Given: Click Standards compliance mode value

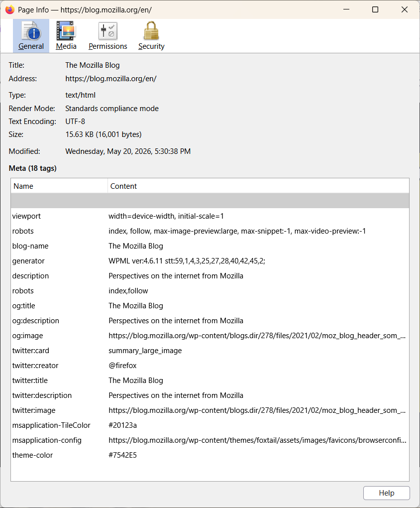Looking at the screenshot, I should coord(112,109).
